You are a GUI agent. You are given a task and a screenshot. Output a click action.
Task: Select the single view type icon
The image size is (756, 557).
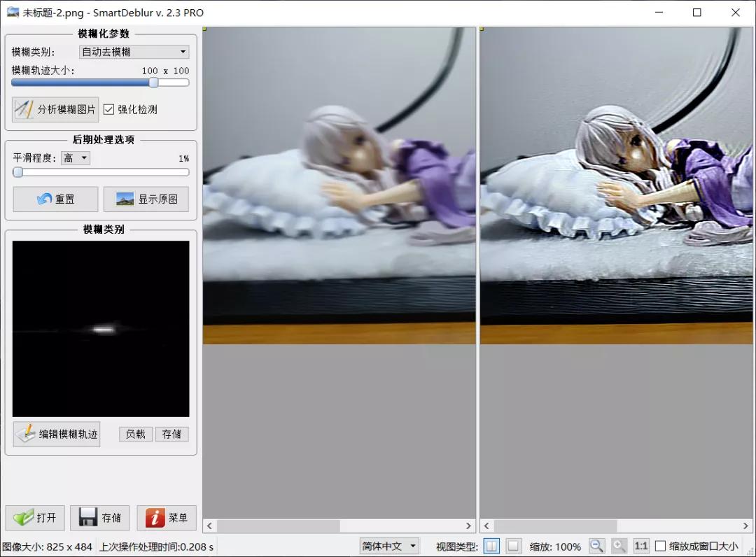click(x=514, y=547)
